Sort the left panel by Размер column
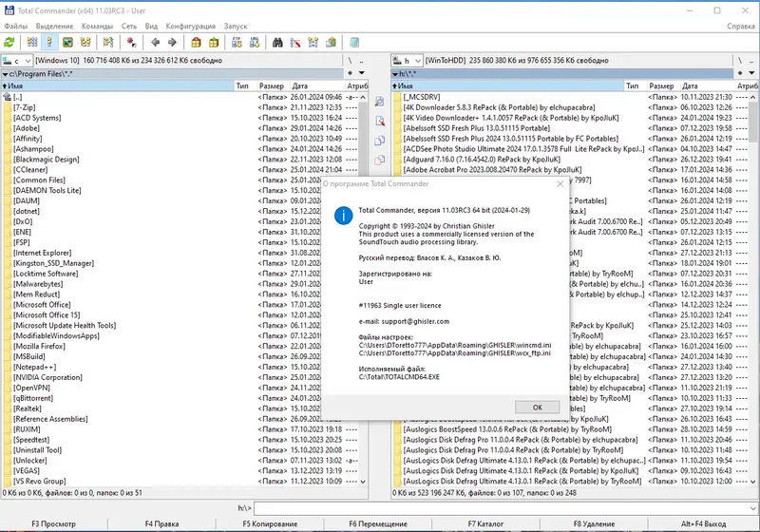Image resolution: width=760 pixels, height=532 pixels. pyautogui.click(x=273, y=85)
